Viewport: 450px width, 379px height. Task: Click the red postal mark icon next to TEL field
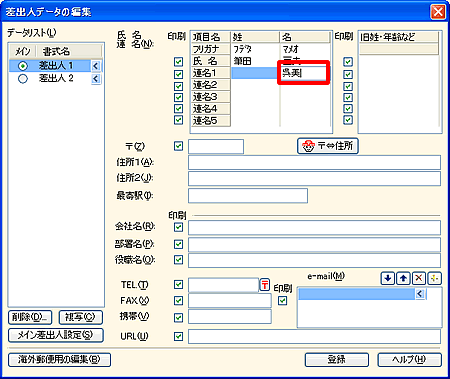click(265, 285)
